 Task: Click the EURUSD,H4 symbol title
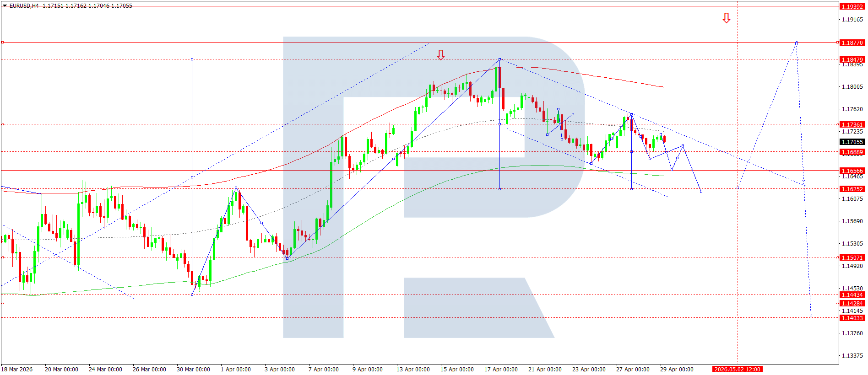coord(24,6)
